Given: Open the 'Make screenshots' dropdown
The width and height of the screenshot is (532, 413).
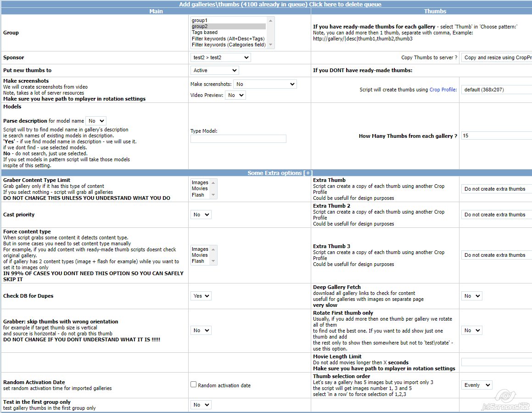Looking at the screenshot, I should (x=265, y=84).
